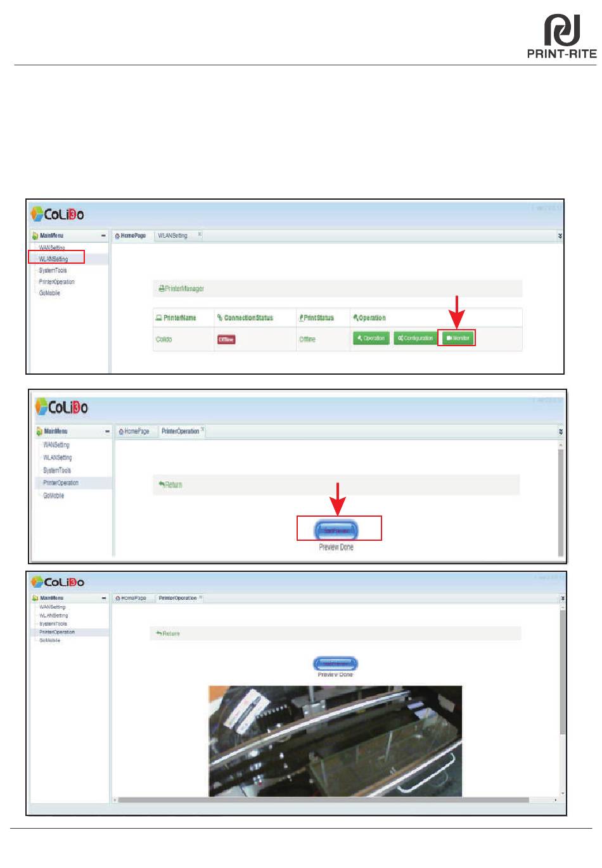Collapse MainMenu panel in second screenshot
Image resolution: width=602 pixels, height=868 pixels.
pos(107,432)
